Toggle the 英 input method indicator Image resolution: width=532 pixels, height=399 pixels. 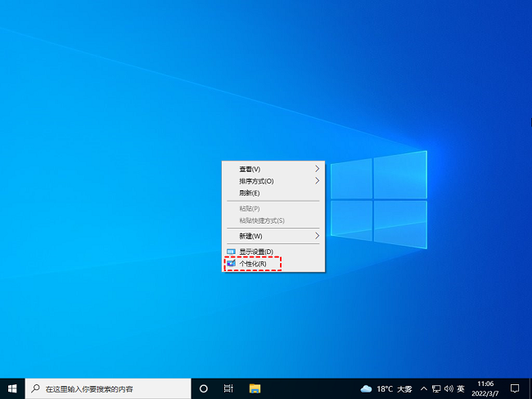pos(461,388)
